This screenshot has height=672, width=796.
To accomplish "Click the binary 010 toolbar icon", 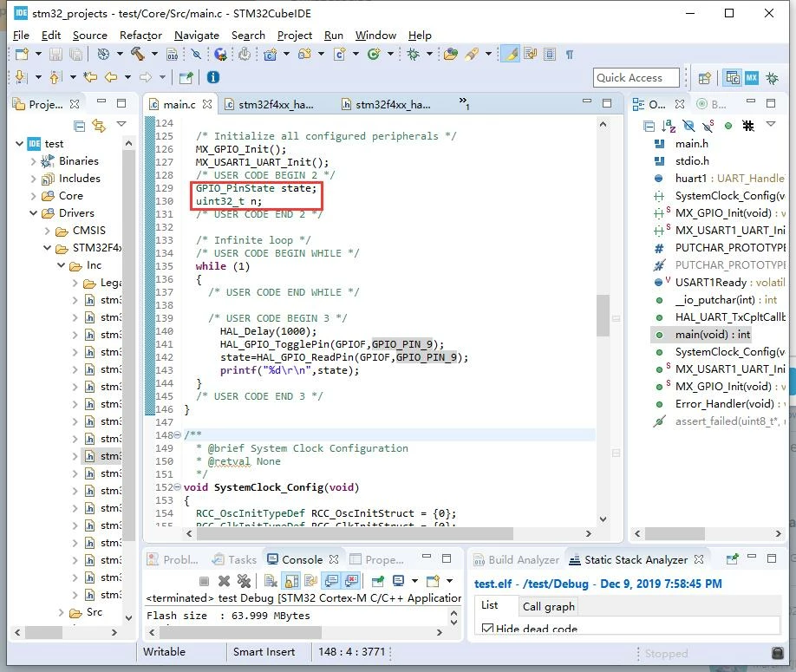I will [173, 54].
